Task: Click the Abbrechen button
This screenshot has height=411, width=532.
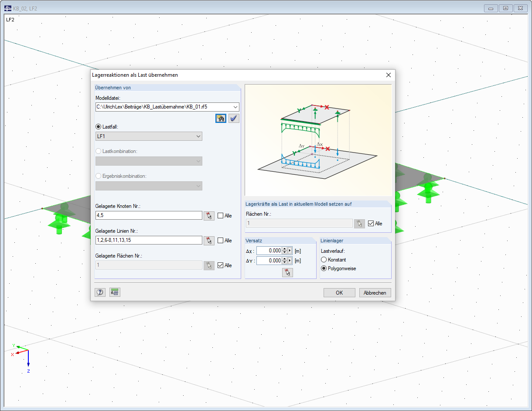Action: click(x=375, y=293)
